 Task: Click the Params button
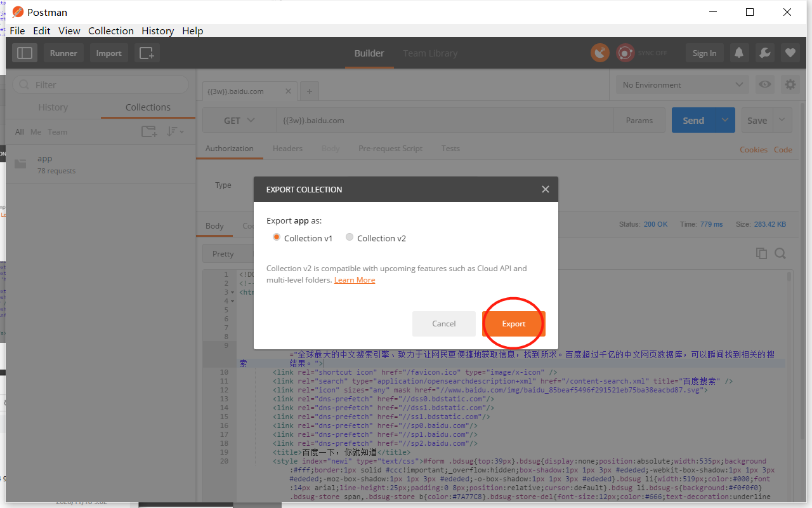[639, 121]
